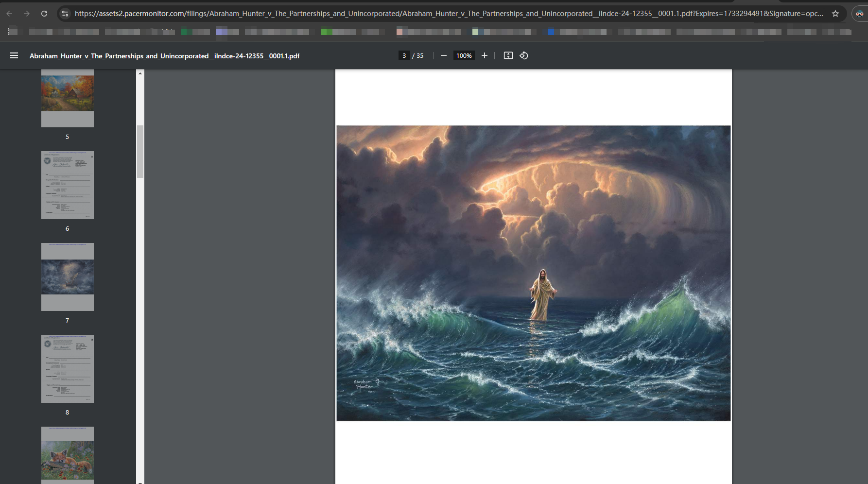Image resolution: width=868 pixels, height=484 pixels.
Task: Reload the current browser page
Action: coord(44,14)
